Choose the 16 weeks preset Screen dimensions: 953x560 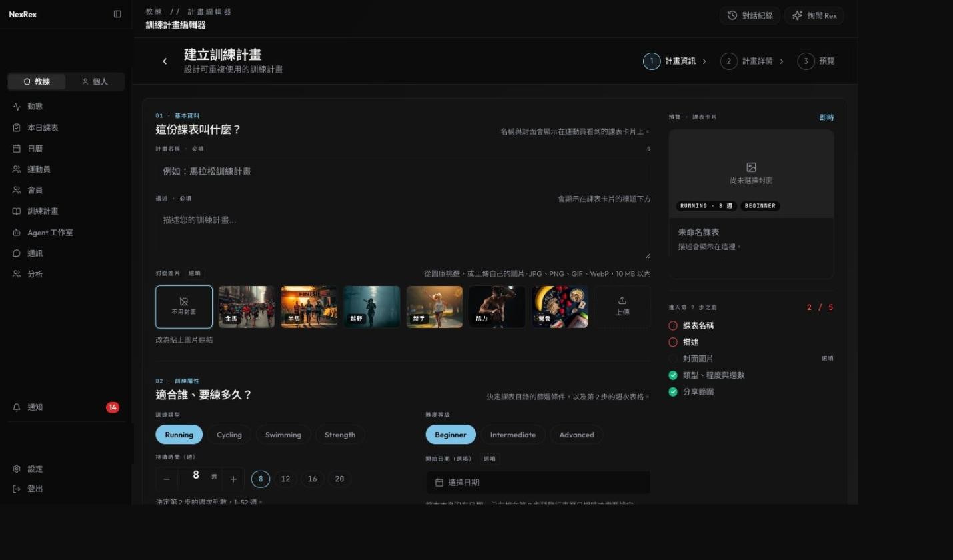[312, 479]
